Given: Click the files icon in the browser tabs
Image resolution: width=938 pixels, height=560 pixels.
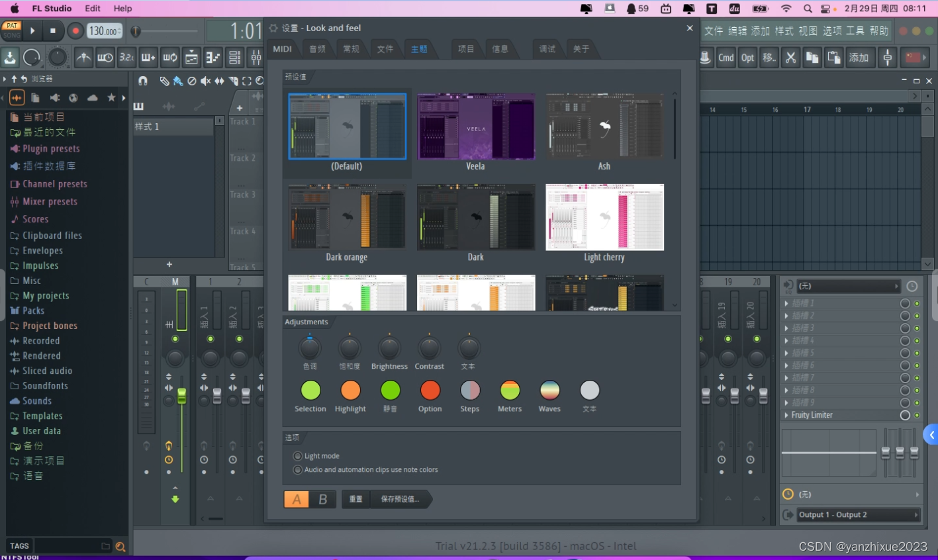Looking at the screenshot, I should (x=36, y=98).
